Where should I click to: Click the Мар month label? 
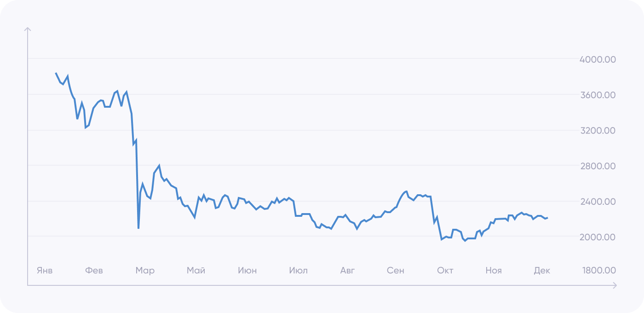[145, 270]
